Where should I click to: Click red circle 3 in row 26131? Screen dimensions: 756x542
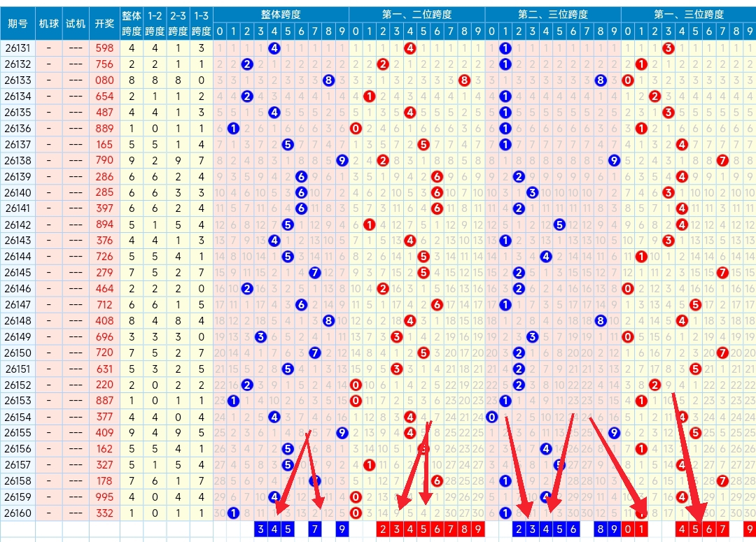[668, 48]
